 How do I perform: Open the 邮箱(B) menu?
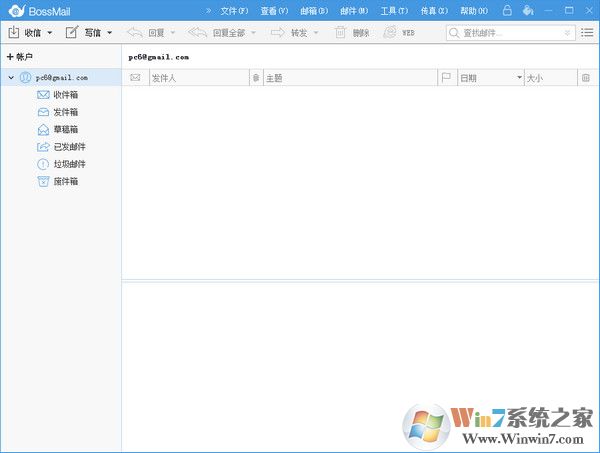coord(314,11)
